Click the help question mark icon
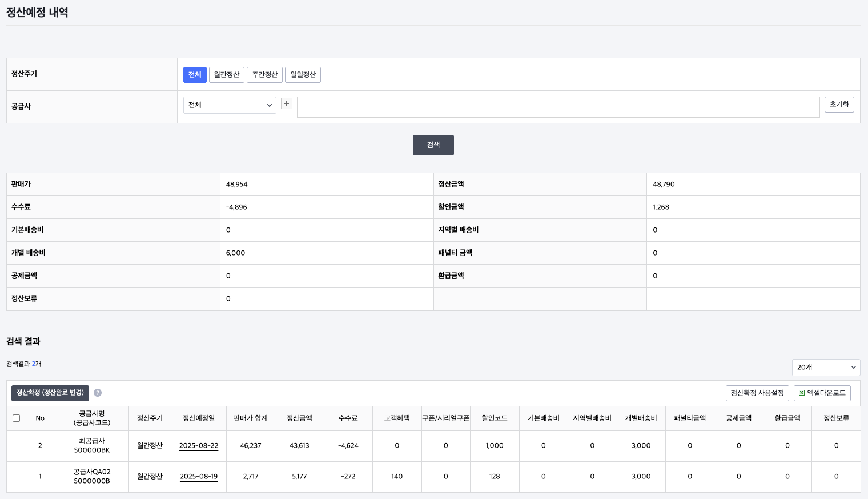The image size is (868, 499). (98, 393)
